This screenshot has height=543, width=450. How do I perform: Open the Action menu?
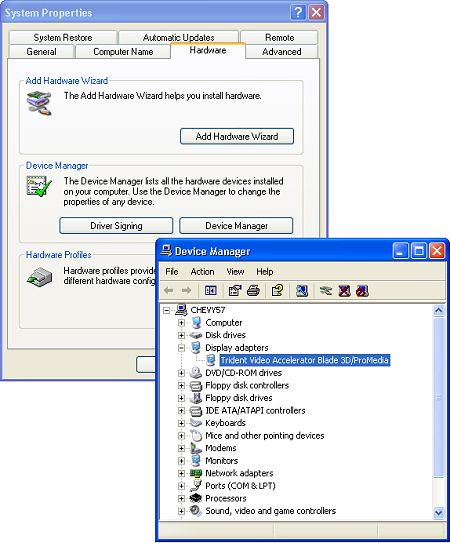202,272
